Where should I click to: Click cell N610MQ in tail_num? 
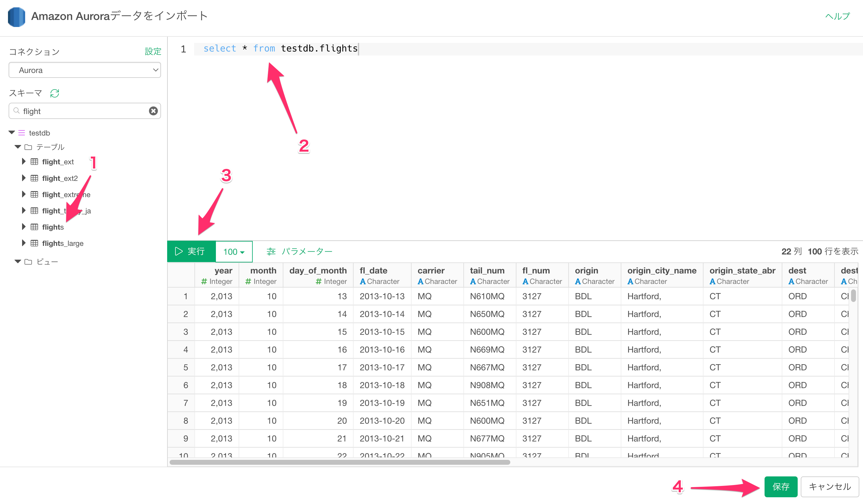point(490,296)
